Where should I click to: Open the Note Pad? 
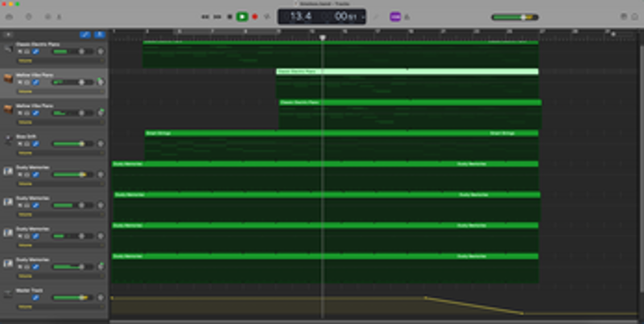tap(623, 17)
